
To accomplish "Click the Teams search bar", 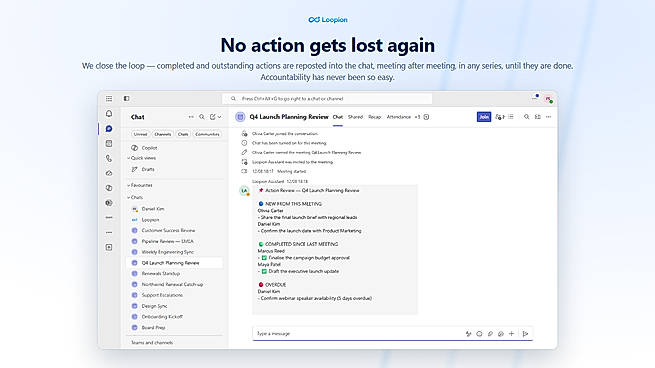I will click(x=328, y=99).
